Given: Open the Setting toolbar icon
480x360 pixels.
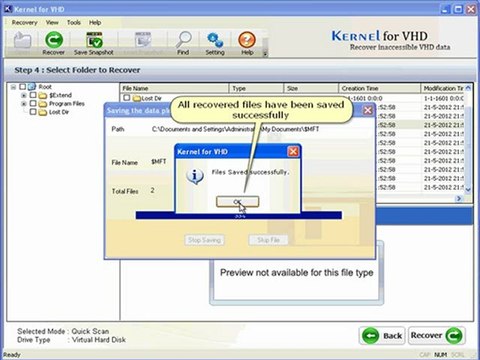Looking at the screenshot, I should pyautogui.click(x=215, y=43).
